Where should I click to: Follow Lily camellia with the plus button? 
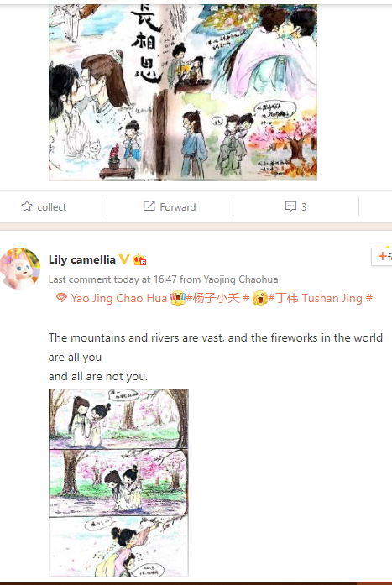(x=382, y=256)
